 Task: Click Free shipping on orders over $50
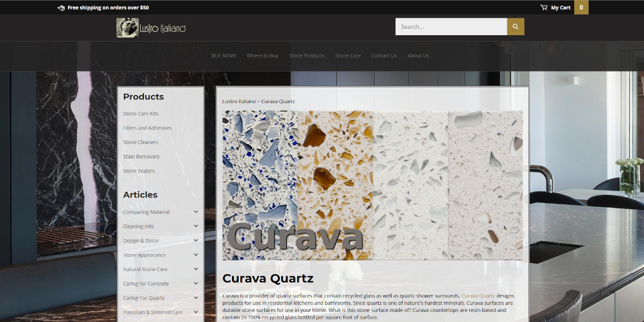click(x=108, y=8)
